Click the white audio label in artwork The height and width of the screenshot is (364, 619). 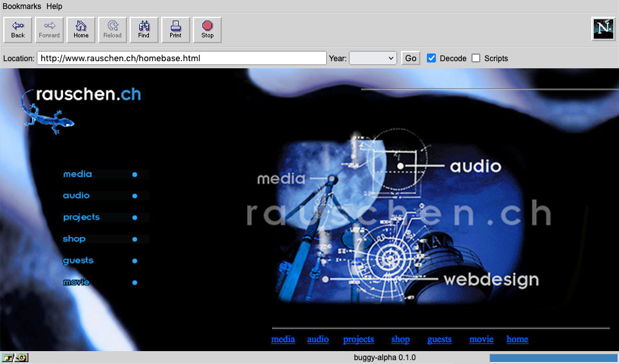pyautogui.click(x=476, y=166)
